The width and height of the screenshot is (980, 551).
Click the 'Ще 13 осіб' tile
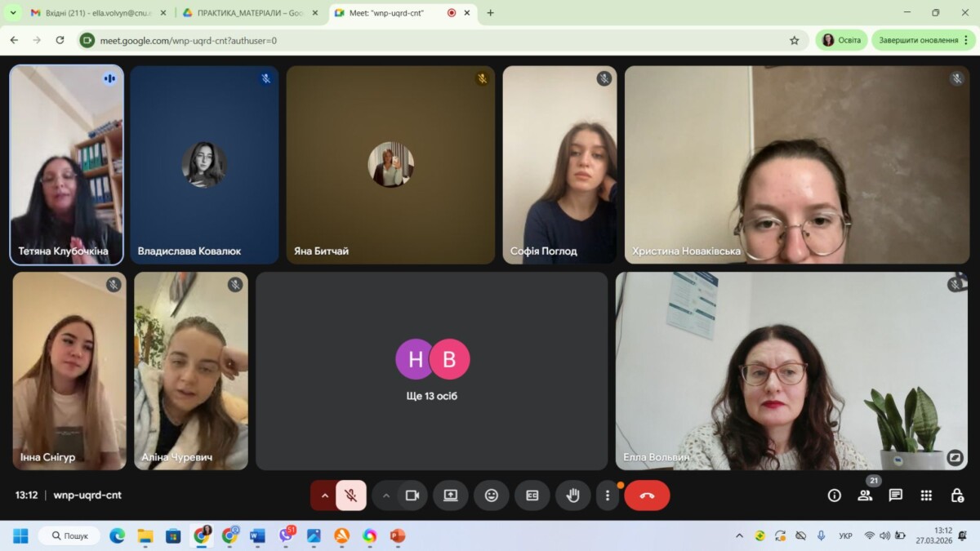click(431, 371)
